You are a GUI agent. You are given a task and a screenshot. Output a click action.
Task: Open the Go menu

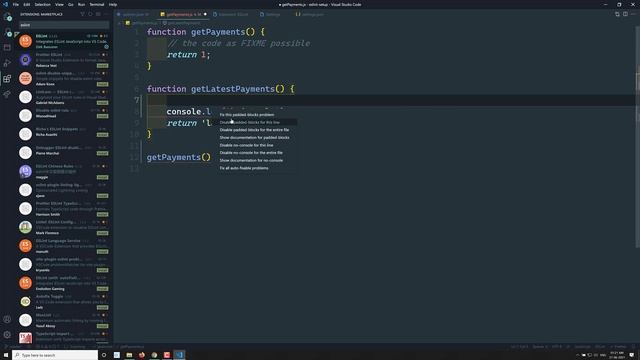(x=71, y=4)
